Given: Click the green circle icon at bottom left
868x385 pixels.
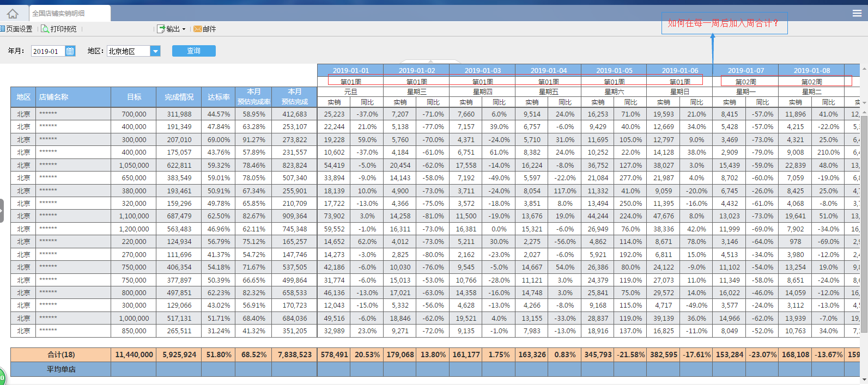Looking at the screenshot, I should (x=2, y=377).
